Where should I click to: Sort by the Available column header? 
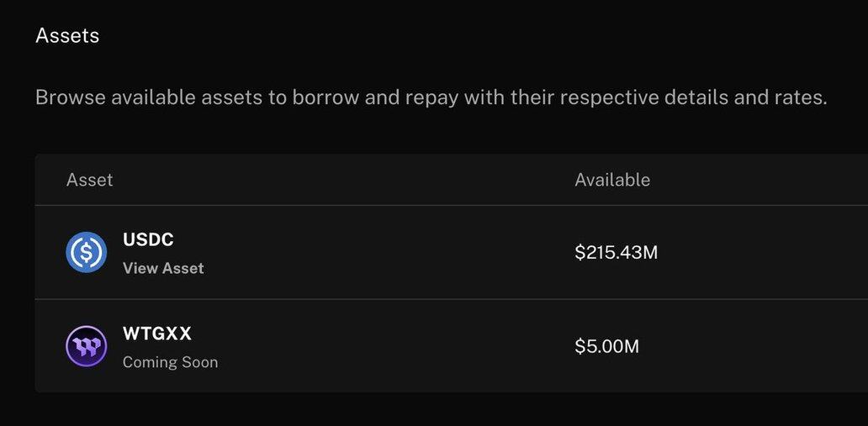tap(612, 179)
